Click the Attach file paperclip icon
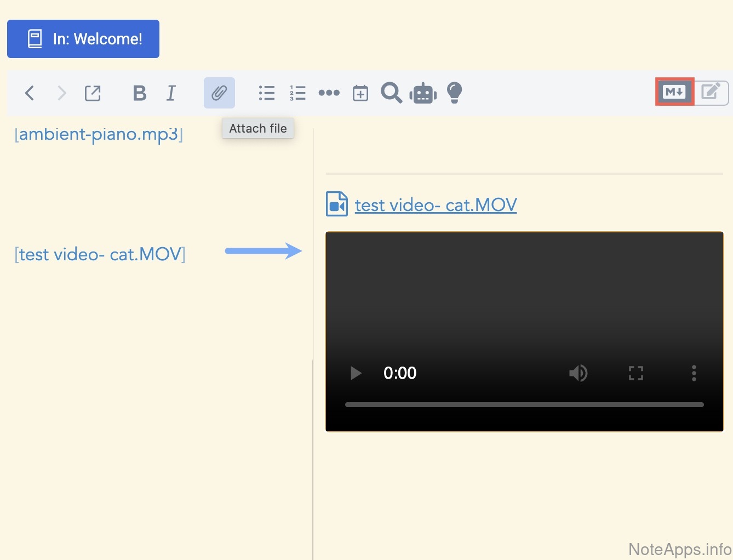The image size is (733, 560). pyautogui.click(x=219, y=93)
